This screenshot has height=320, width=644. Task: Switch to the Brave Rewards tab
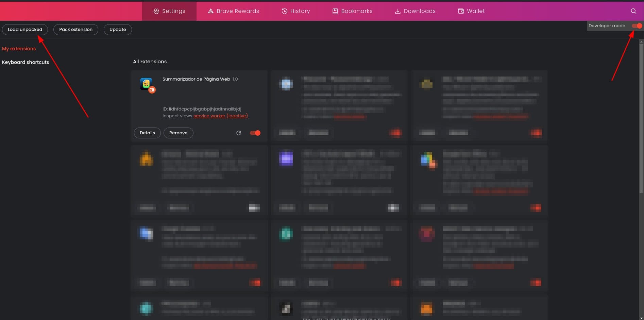pos(234,11)
